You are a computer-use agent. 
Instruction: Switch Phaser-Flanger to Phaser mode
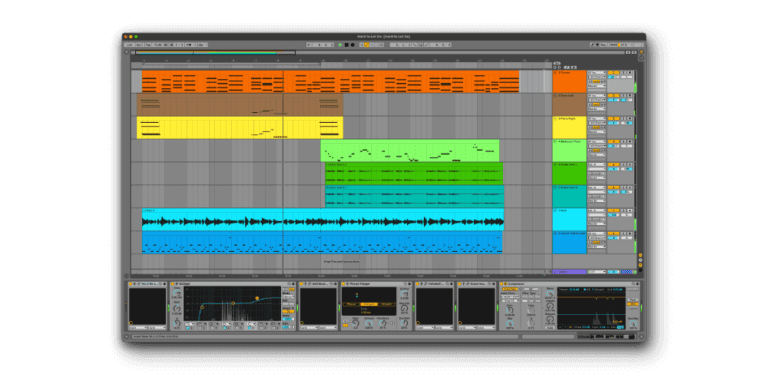click(351, 304)
